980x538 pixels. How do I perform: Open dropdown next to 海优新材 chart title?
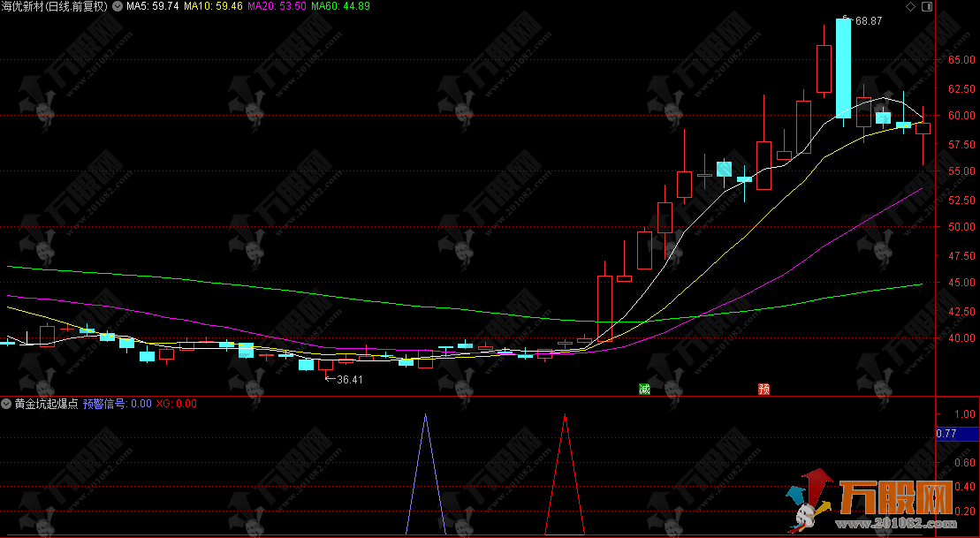(117, 6)
